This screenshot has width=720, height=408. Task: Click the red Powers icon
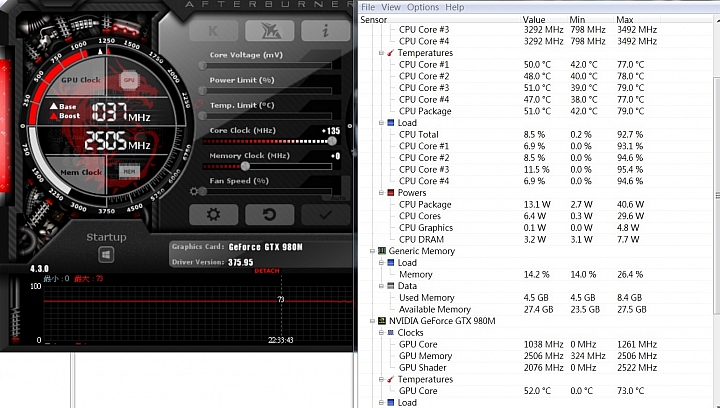tap(391, 193)
